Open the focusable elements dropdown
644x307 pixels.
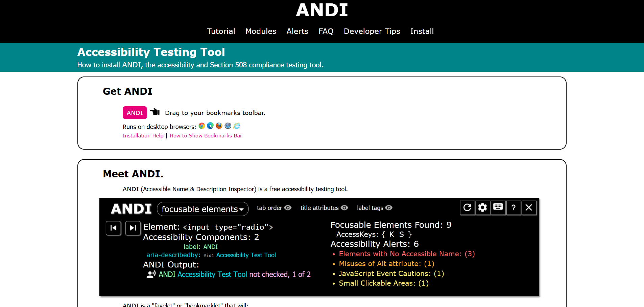click(x=202, y=209)
